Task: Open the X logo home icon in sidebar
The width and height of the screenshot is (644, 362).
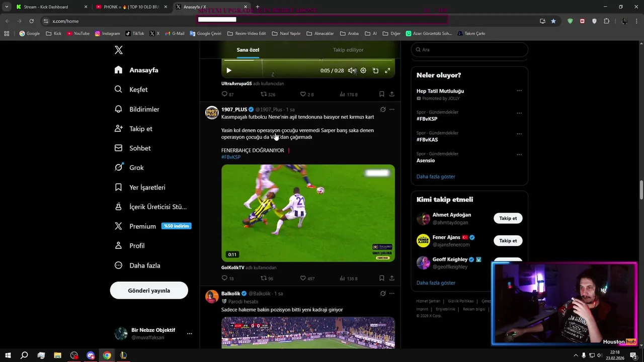Action: point(119,50)
